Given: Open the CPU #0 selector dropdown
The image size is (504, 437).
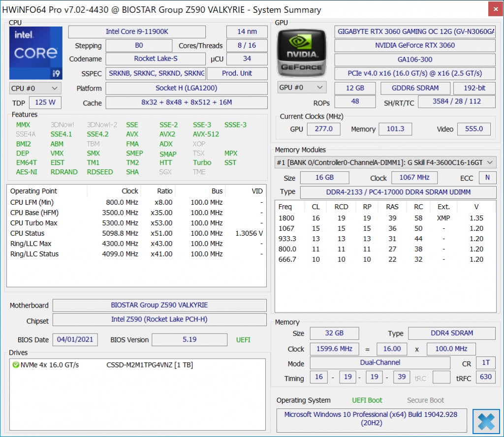Looking at the screenshot, I should click(35, 88).
